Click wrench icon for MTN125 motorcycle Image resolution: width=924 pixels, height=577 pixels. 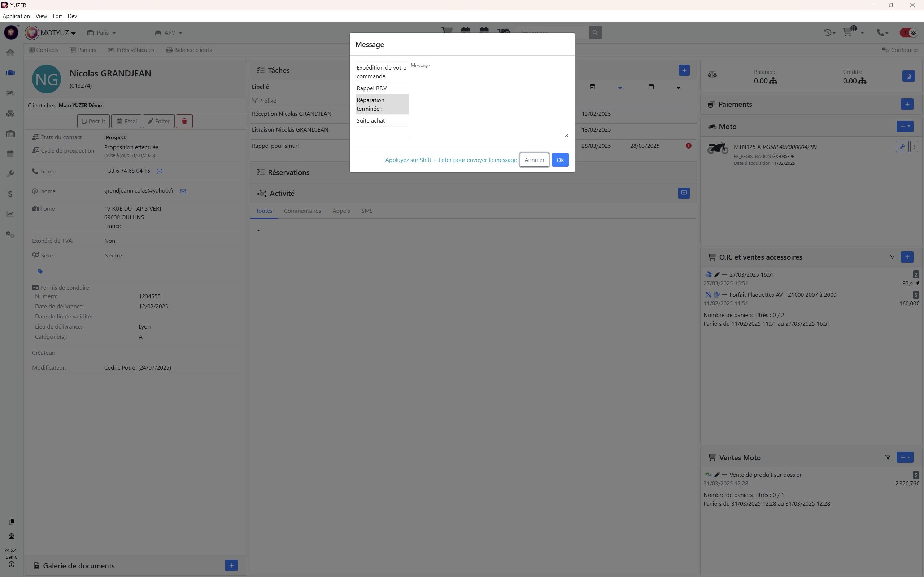tap(902, 147)
